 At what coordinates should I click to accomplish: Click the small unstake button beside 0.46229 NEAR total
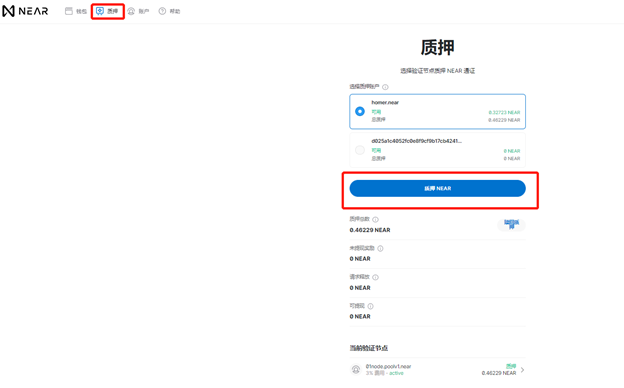coord(511,224)
